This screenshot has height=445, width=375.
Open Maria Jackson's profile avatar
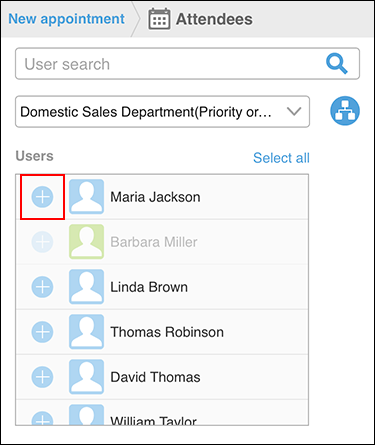click(86, 197)
